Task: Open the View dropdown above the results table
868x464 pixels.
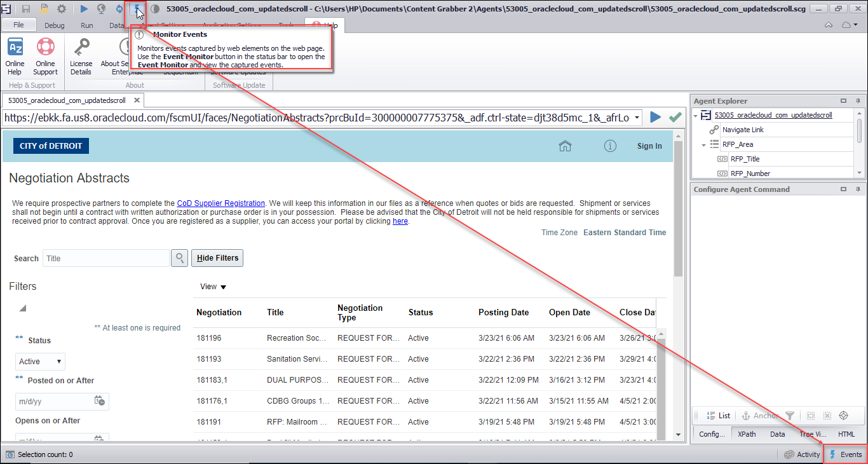Action: (x=212, y=286)
